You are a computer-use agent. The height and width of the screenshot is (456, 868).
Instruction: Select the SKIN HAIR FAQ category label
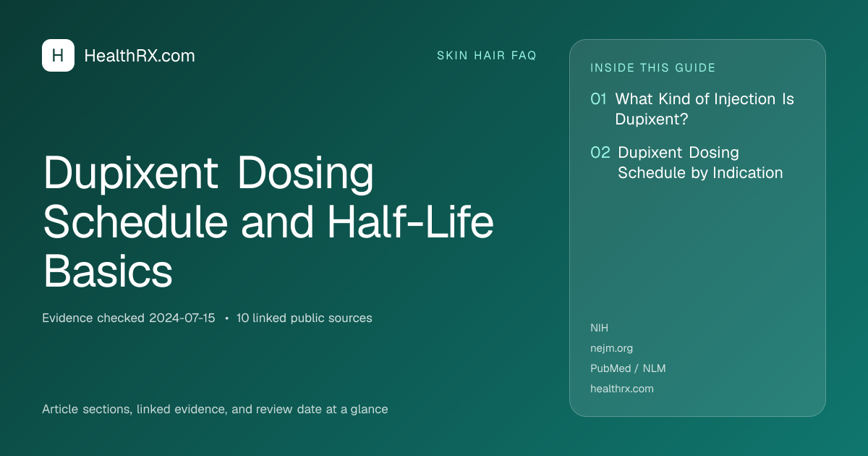pos(487,56)
